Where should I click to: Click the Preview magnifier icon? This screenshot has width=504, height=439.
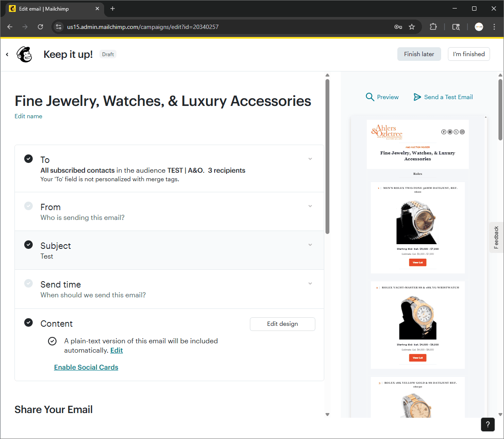tap(370, 97)
